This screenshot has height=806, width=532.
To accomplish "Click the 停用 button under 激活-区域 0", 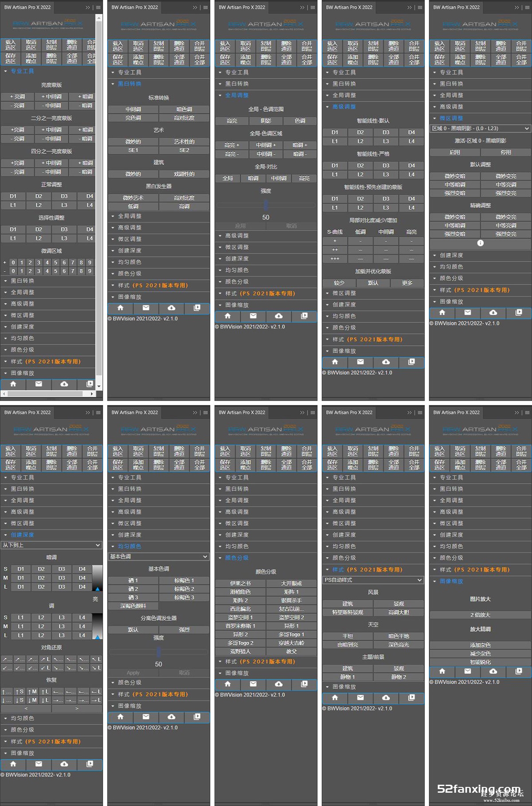I will coord(506,152).
